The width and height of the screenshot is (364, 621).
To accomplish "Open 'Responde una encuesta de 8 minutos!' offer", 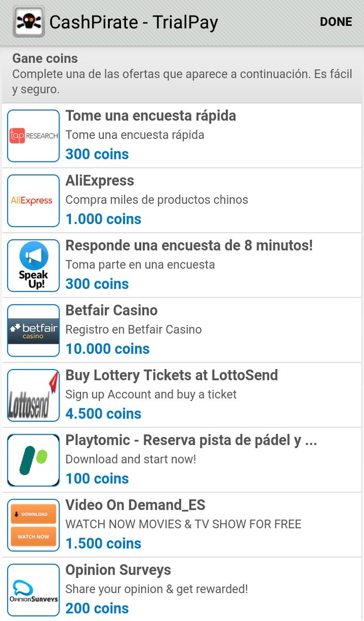I will click(189, 245).
